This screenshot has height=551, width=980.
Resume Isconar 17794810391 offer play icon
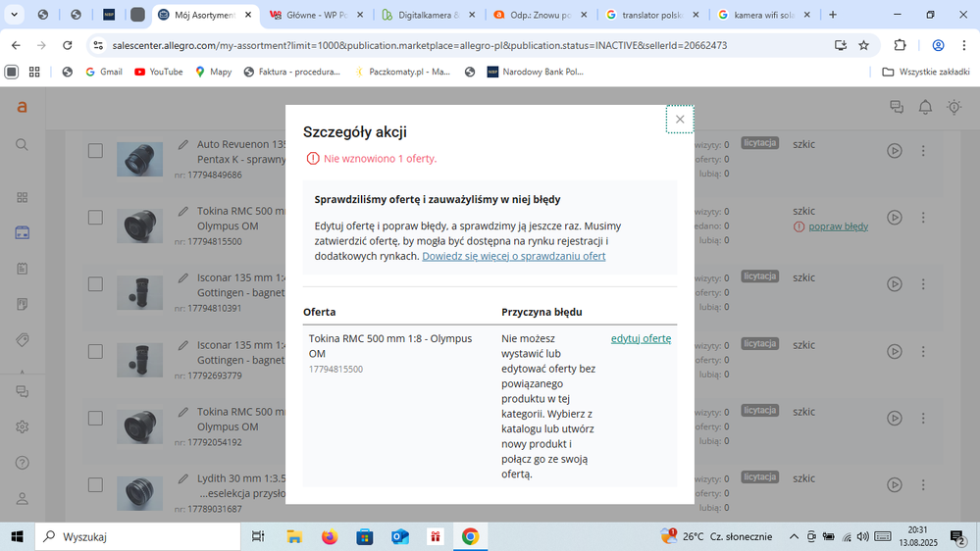point(895,284)
